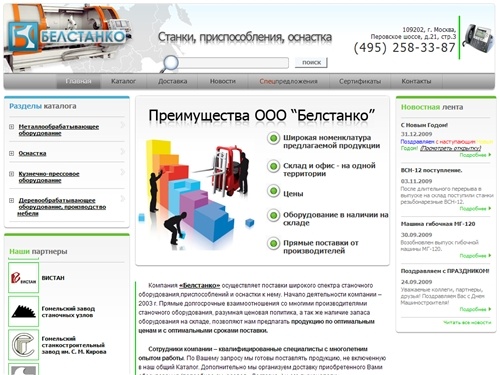Click the desk phone image in the header
The height and width of the screenshot is (375, 500).
coord(478,38)
